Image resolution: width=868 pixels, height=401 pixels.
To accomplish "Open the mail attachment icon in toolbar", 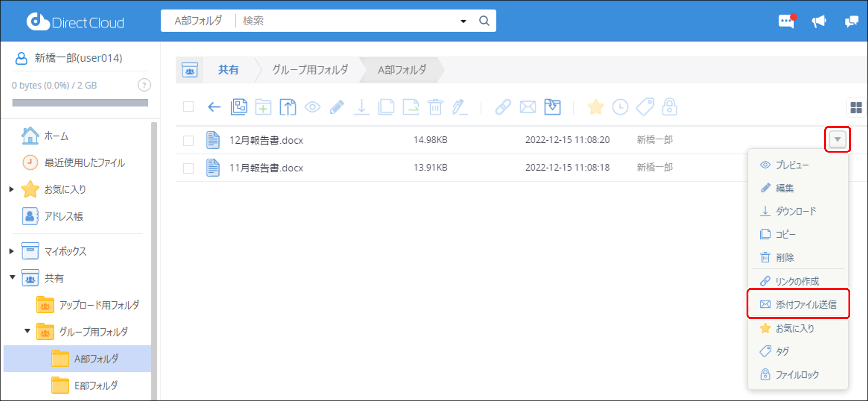I will tap(527, 107).
